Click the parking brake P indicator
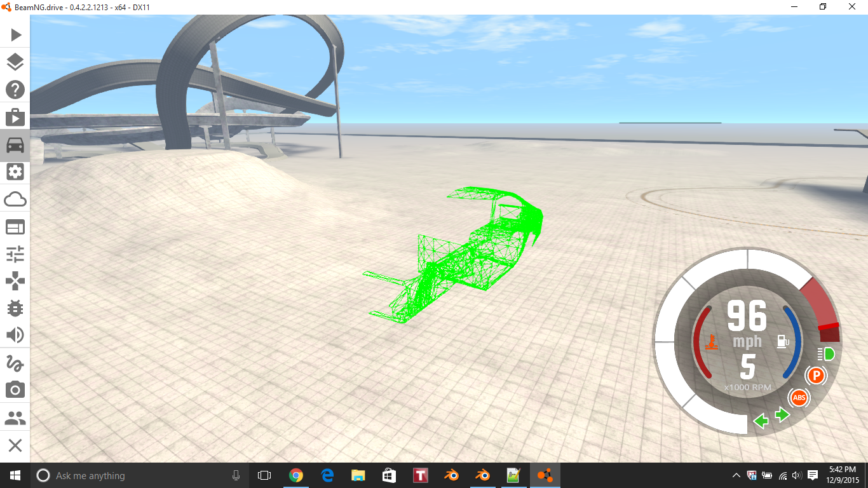The width and height of the screenshot is (868, 488). point(816,376)
